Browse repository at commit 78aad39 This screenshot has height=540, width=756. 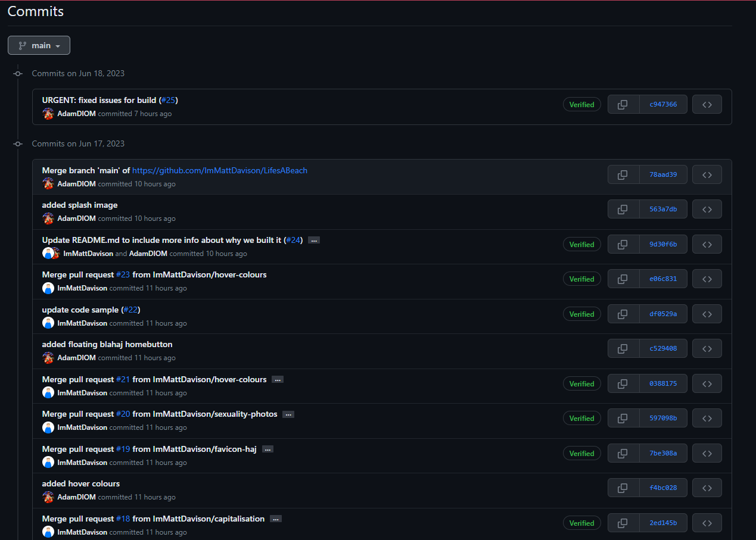[x=707, y=174]
